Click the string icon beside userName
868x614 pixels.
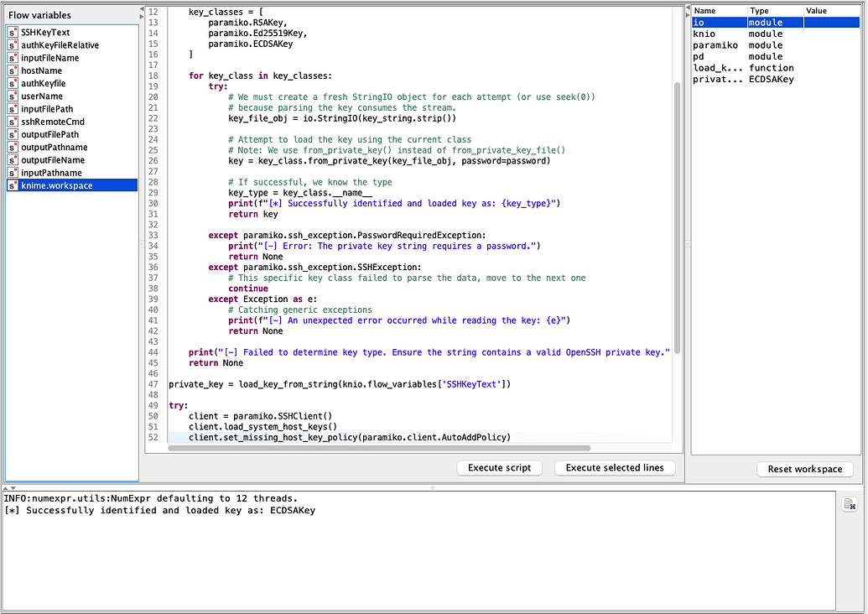pos(13,96)
